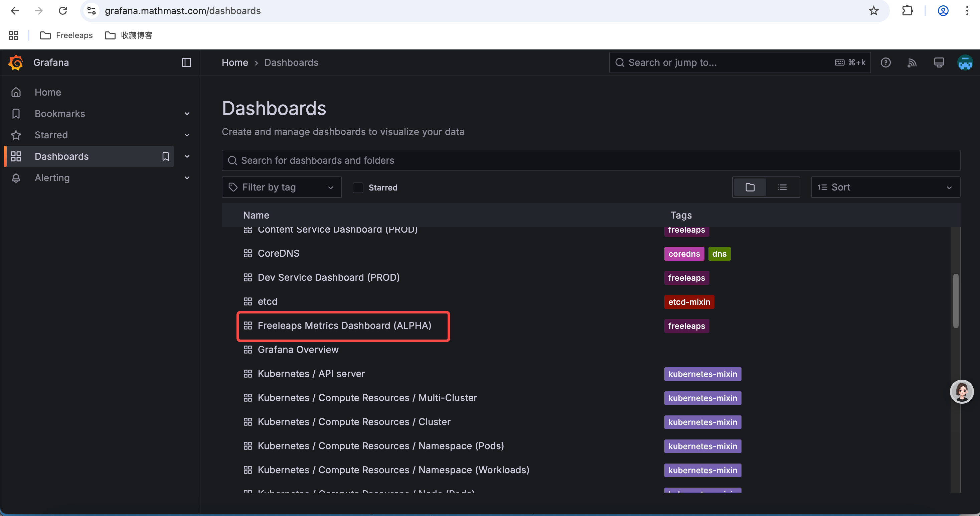This screenshot has width=980, height=516.
Task: Open the user profile avatar
Action: tap(965, 62)
